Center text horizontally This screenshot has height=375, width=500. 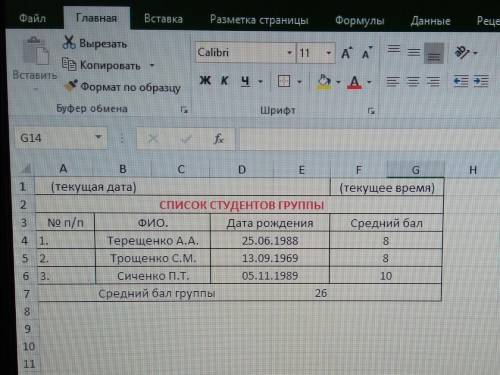(413, 81)
